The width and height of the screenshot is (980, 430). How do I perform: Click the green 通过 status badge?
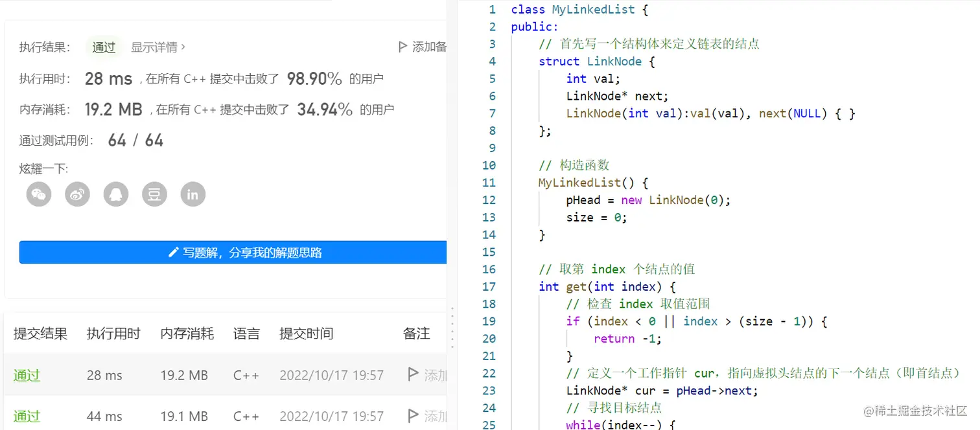click(x=104, y=47)
